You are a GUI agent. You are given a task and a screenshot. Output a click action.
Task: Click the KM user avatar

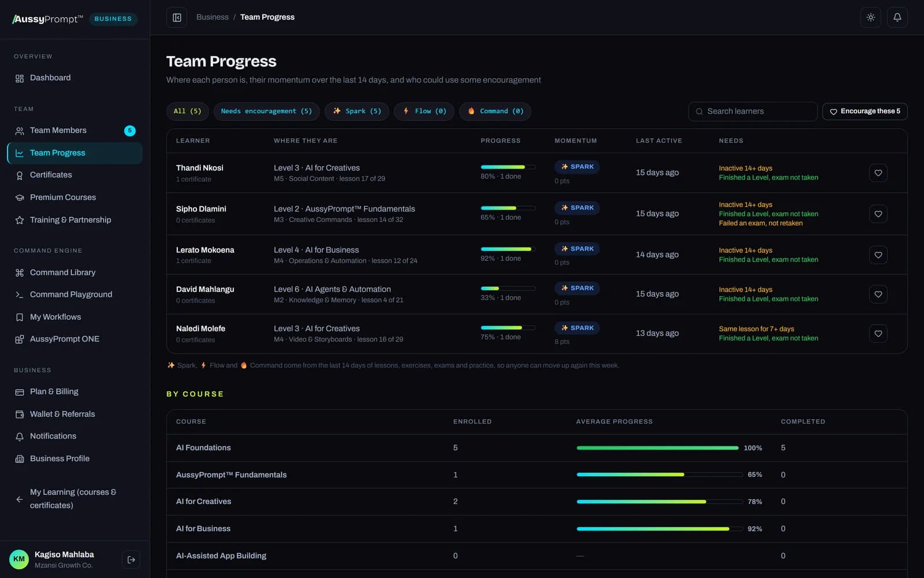coord(19,560)
